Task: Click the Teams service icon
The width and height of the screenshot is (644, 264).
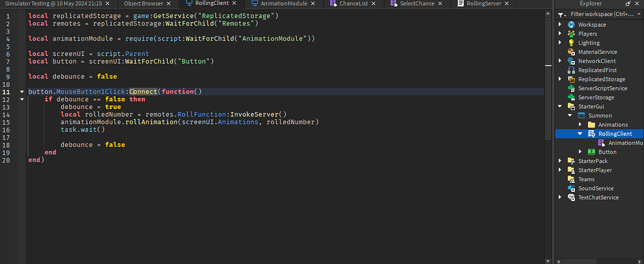Action: coord(571,179)
